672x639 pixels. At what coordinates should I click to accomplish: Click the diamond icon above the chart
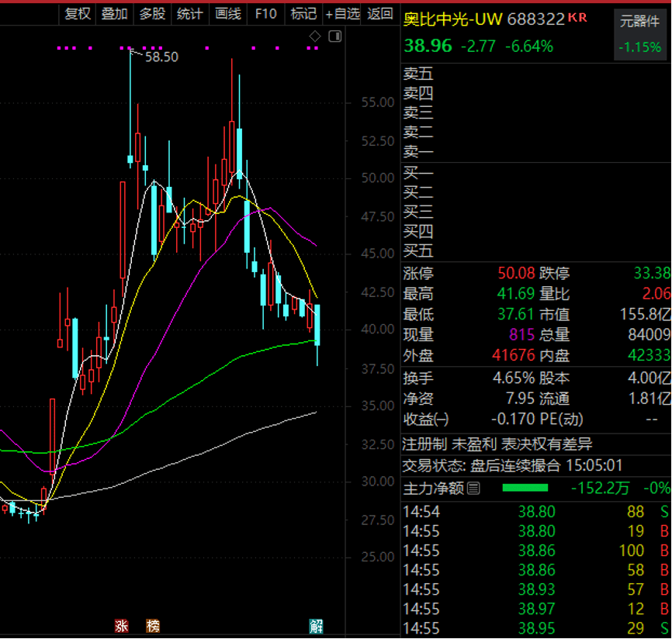315,36
